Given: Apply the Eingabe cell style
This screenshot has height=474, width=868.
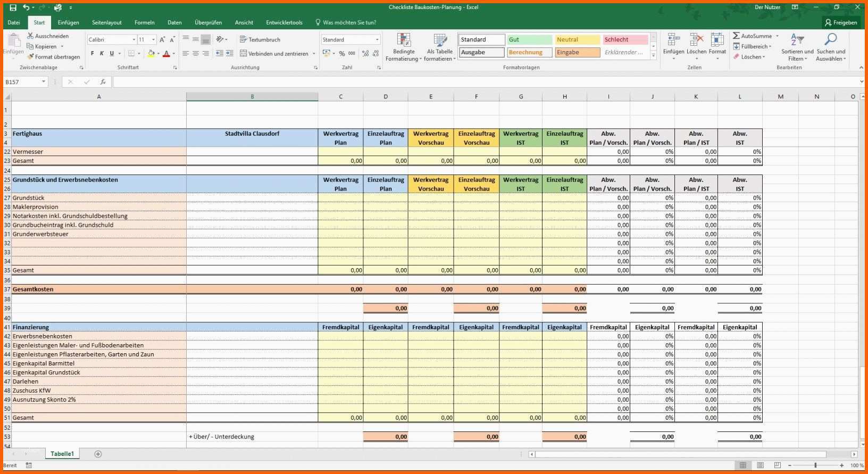Looking at the screenshot, I should click(x=578, y=52).
